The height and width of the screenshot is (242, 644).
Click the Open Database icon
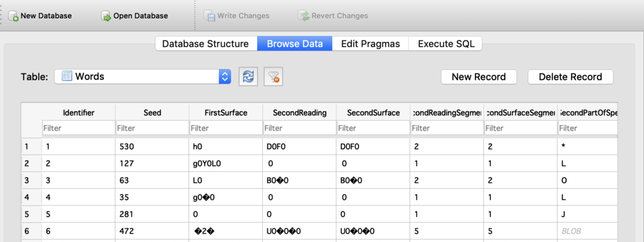click(106, 16)
